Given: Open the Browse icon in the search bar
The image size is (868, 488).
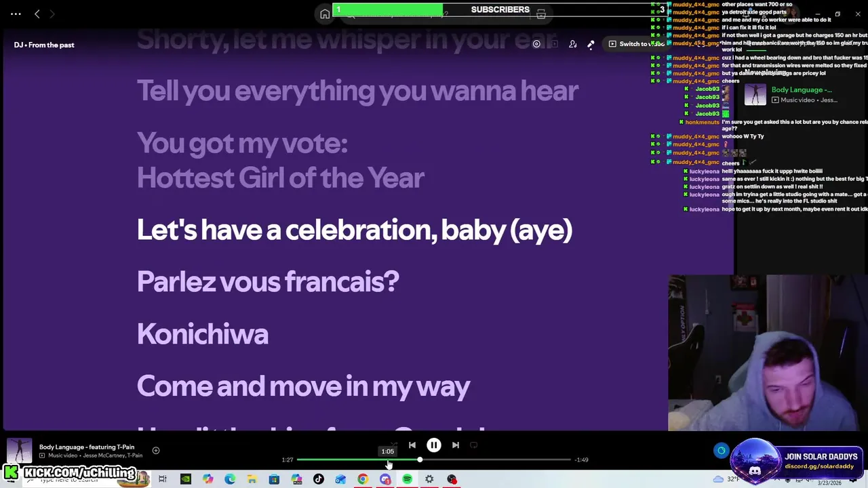Looking at the screenshot, I should tap(540, 14).
